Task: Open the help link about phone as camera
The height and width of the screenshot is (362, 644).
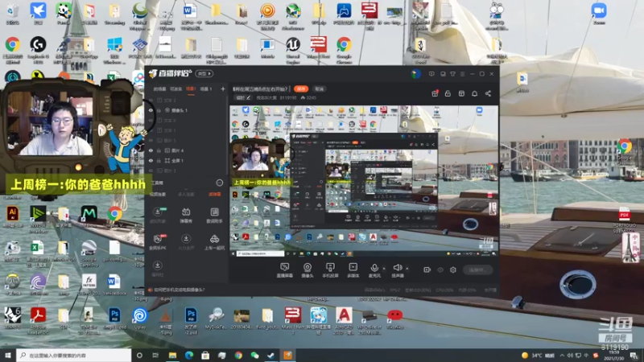Action: click(179, 290)
